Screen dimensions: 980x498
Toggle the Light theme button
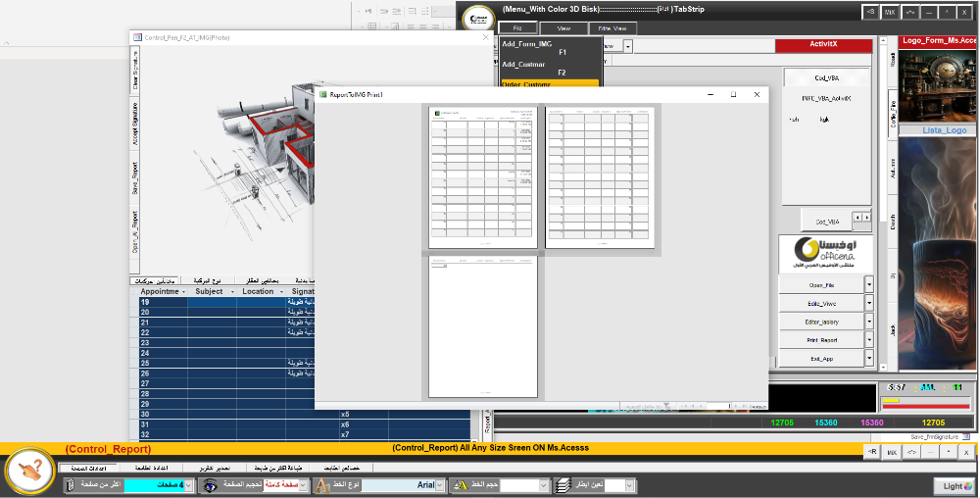click(x=953, y=485)
